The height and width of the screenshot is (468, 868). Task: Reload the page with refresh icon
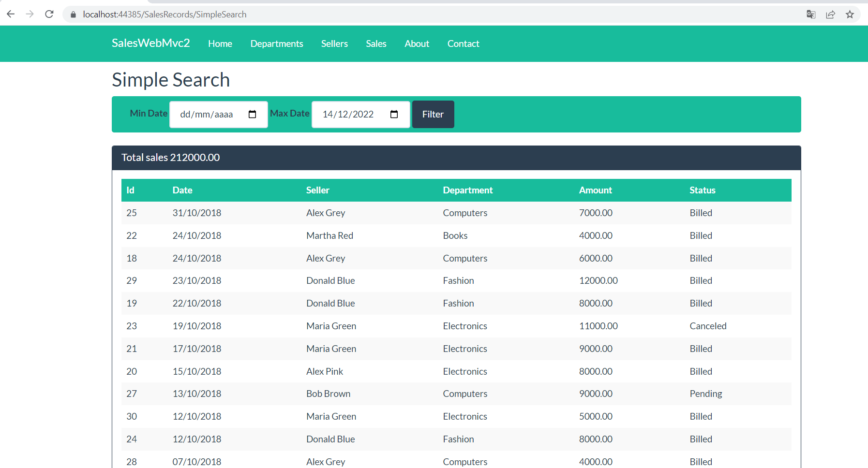[49, 15]
